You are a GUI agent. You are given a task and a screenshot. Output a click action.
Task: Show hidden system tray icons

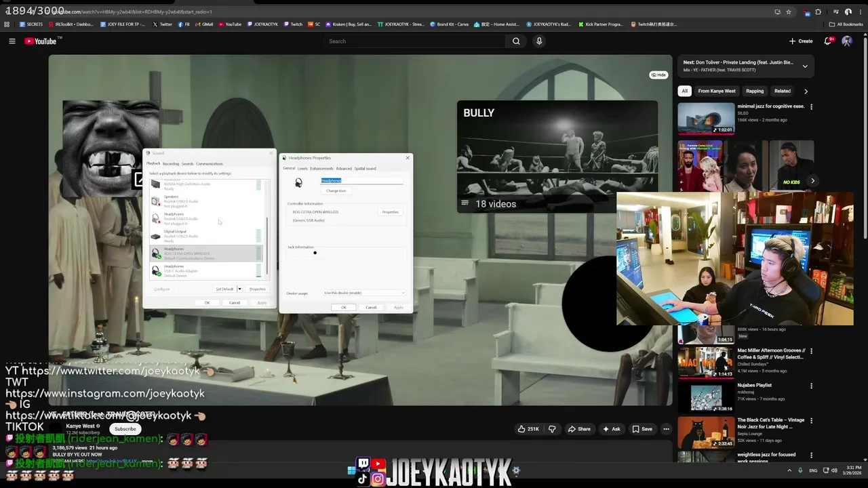pyautogui.click(x=789, y=470)
